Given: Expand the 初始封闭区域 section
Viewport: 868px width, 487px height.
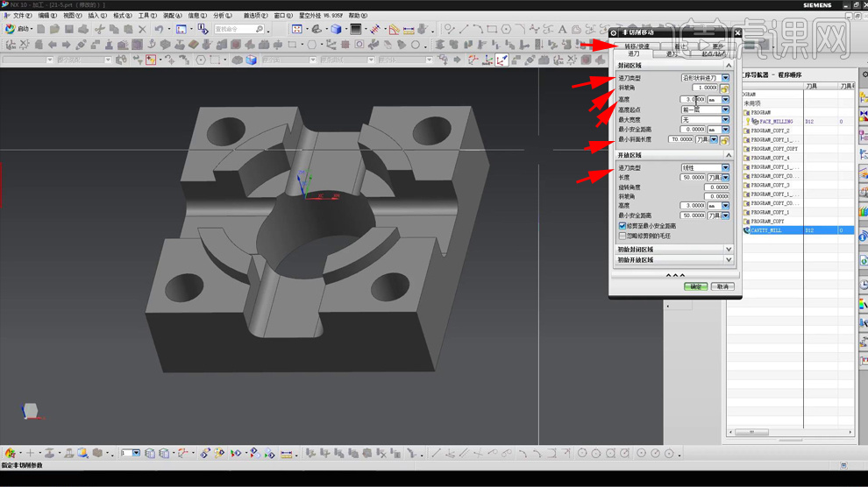Looking at the screenshot, I should pos(729,250).
